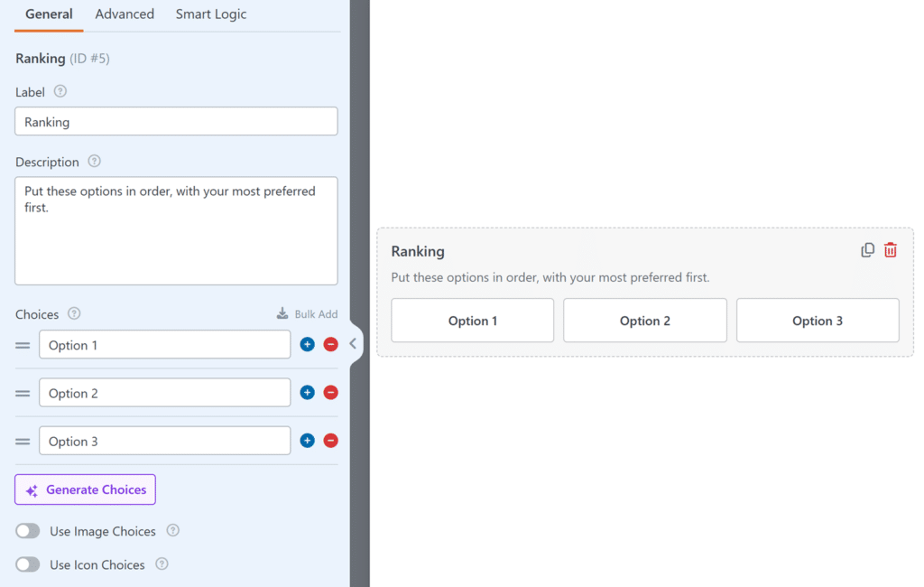Click Bulk Add link
Image resolution: width=924 pixels, height=587 pixels.
pyautogui.click(x=307, y=314)
